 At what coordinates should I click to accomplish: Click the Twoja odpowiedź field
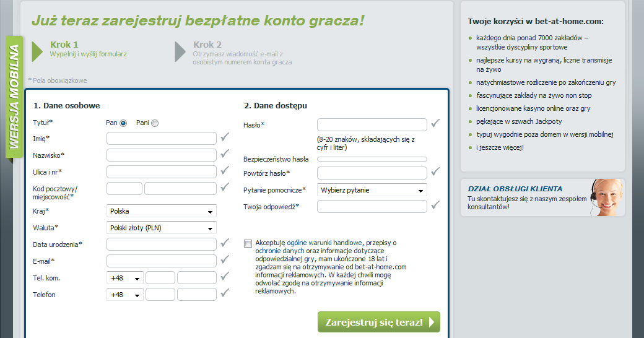372,207
